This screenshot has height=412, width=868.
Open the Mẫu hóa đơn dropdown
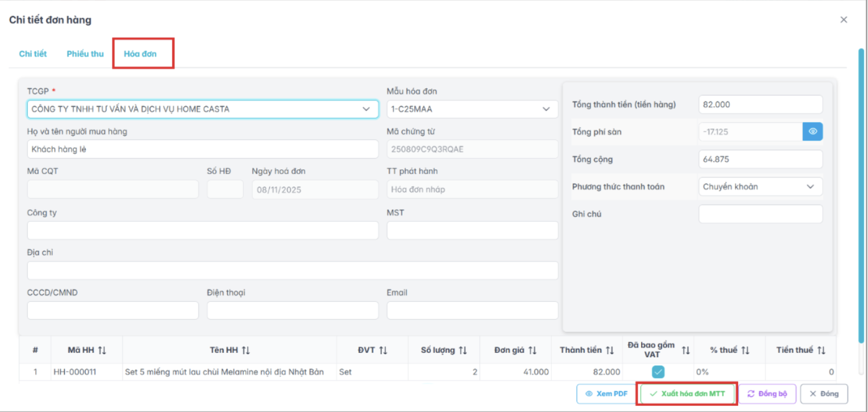pos(546,110)
